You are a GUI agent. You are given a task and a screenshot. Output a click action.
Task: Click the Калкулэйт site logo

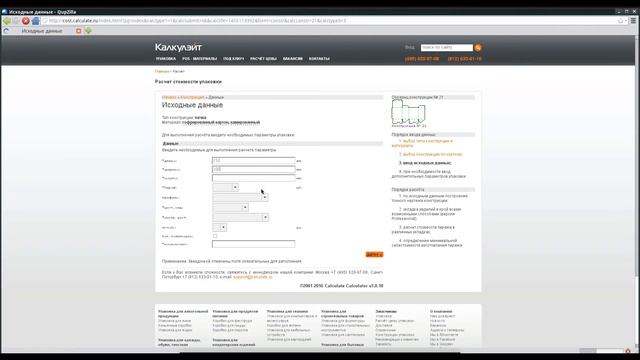point(178,47)
